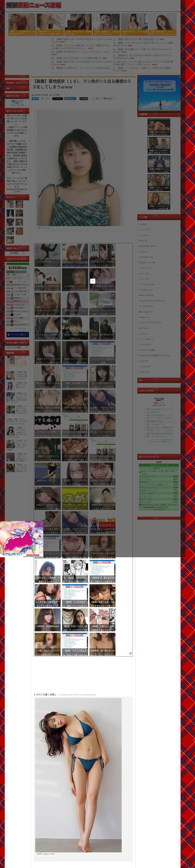
Task: Click the このブログに投票する vote button
Action: point(17,335)
